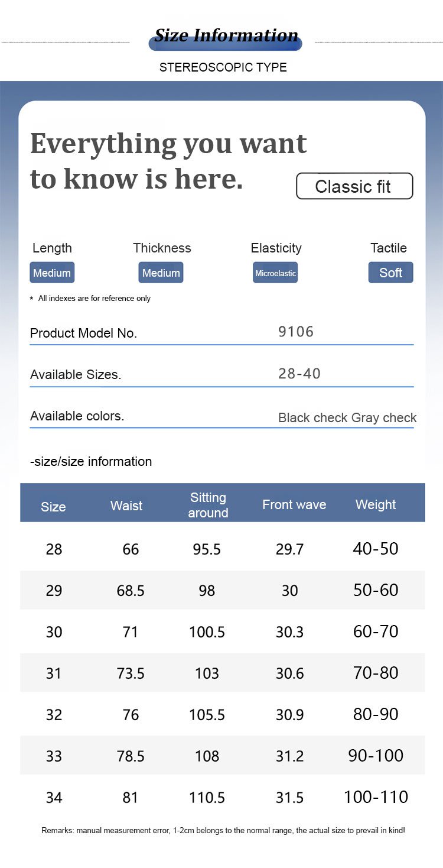Screen dimensions: 443x868
Task: Click the Size Information title banner
Action: (x=226, y=36)
